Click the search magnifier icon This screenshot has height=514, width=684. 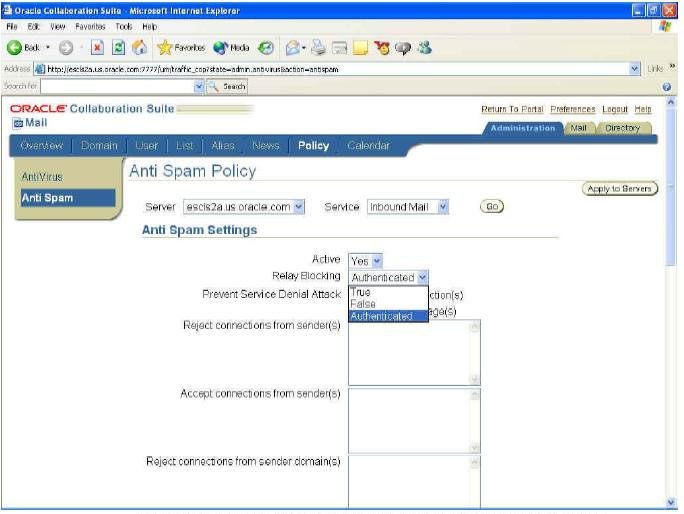pos(213,86)
